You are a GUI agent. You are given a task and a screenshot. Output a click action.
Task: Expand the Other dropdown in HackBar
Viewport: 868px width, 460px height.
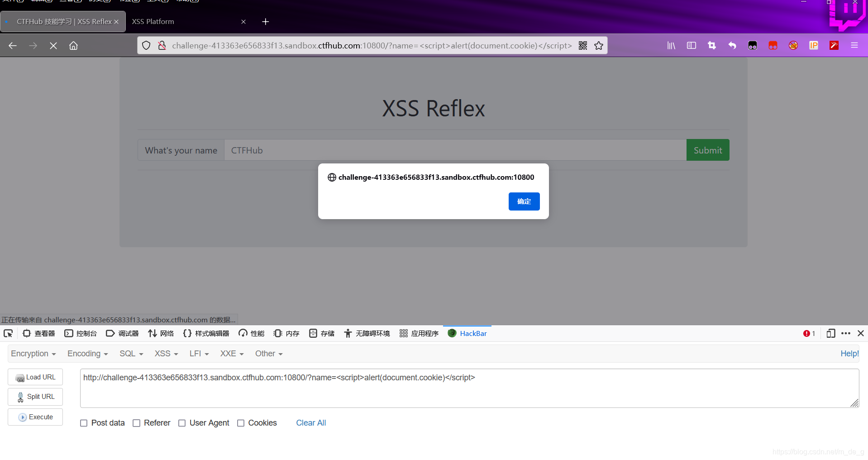pos(269,354)
